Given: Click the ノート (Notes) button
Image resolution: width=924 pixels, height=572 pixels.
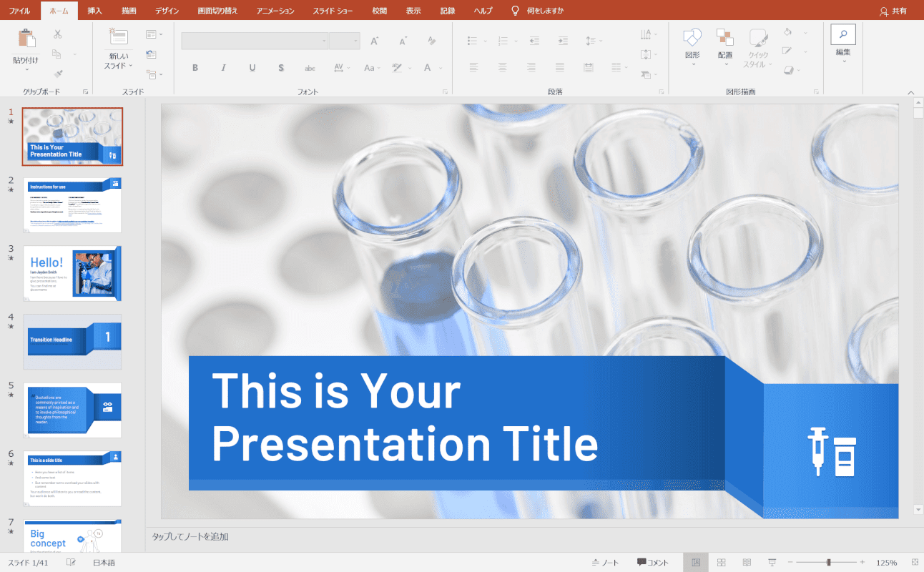Looking at the screenshot, I should 605,563.
